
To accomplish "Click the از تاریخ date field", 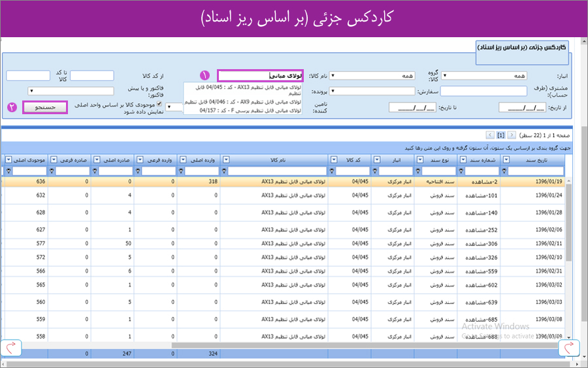I will pyautogui.click(x=523, y=108).
